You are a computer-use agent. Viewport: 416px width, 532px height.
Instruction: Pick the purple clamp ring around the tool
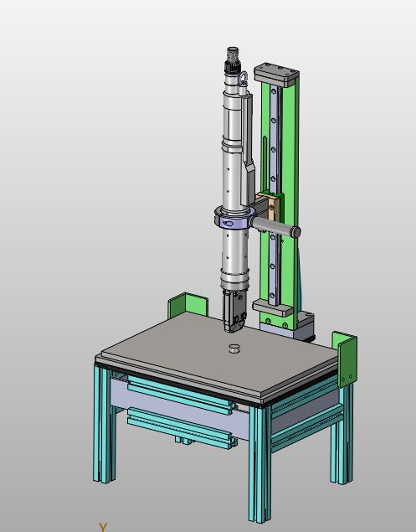click(234, 217)
